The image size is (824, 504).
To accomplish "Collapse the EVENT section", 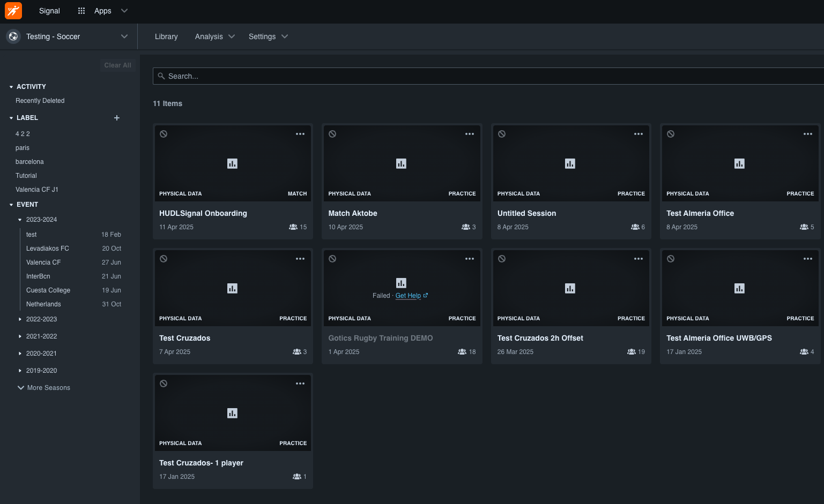I will click(11, 205).
